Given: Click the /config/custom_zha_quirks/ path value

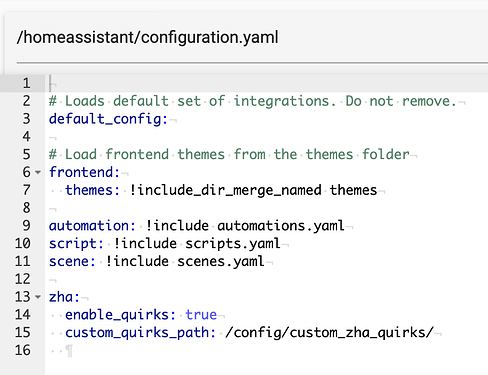Looking at the screenshot, I should click(x=329, y=333).
